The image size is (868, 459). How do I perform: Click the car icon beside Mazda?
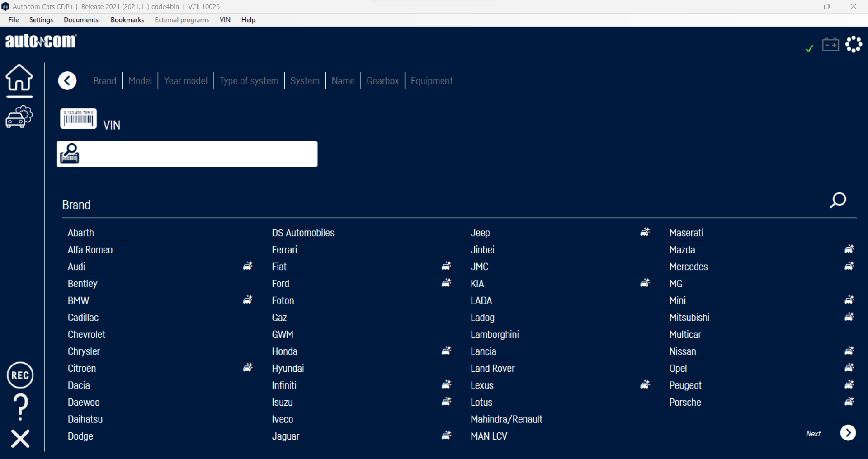coord(849,249)
